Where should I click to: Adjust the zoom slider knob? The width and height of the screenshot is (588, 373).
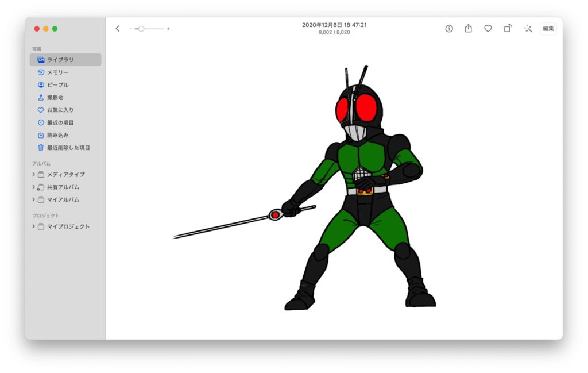tap(141, 29)
